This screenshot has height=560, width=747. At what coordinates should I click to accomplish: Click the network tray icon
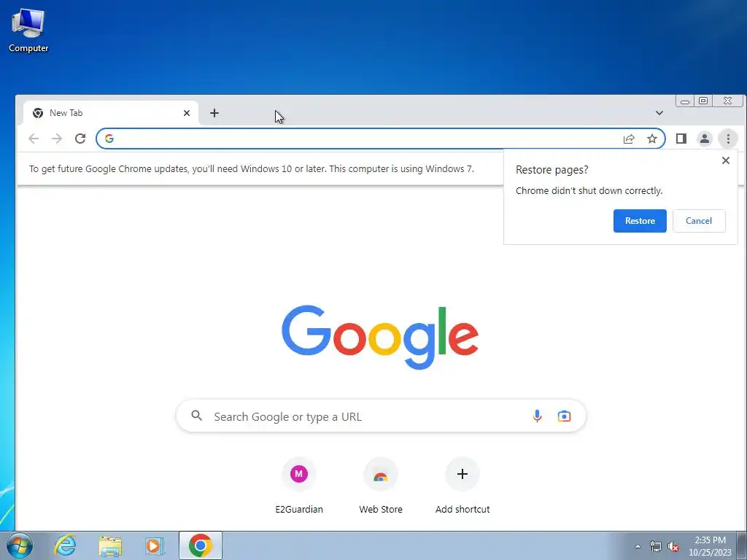(x=656, y=546)
